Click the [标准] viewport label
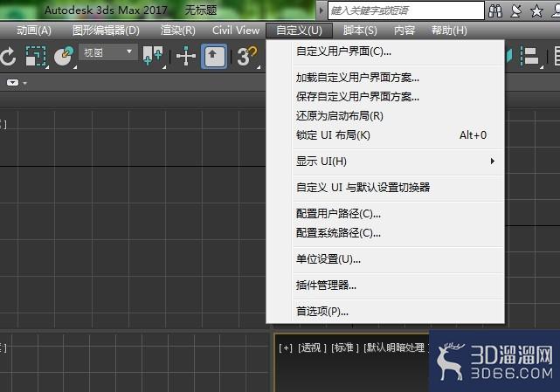Viewport: 560px width, 392px height. (x=344, y=347)
